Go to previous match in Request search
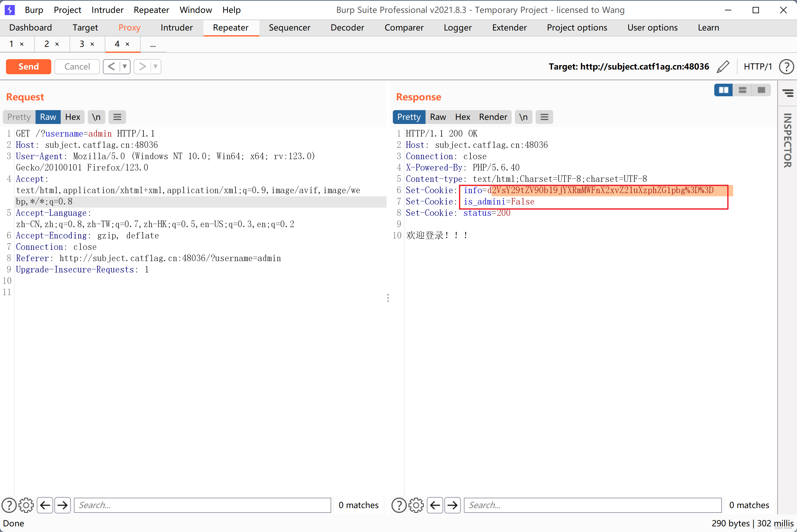The image size is (797, 532). [x=45, y=505]
